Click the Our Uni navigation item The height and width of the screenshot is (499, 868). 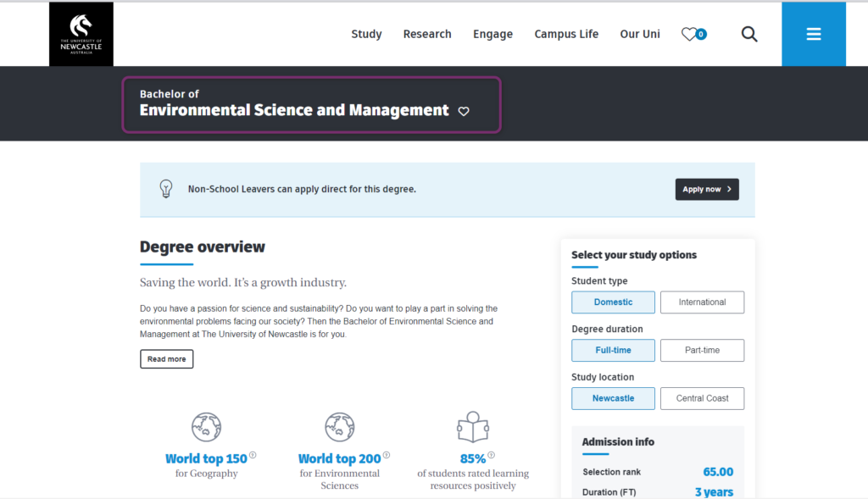640,34
